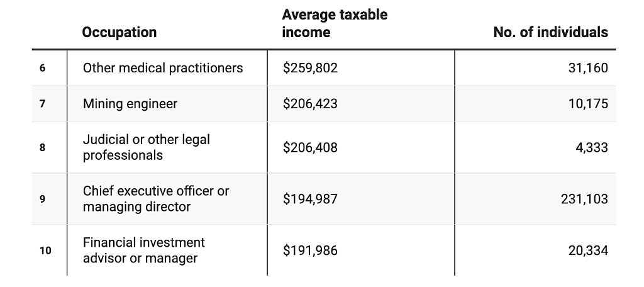644x287 pixels.
Task: Click the $206,423 income value
Action: (310, 104)
